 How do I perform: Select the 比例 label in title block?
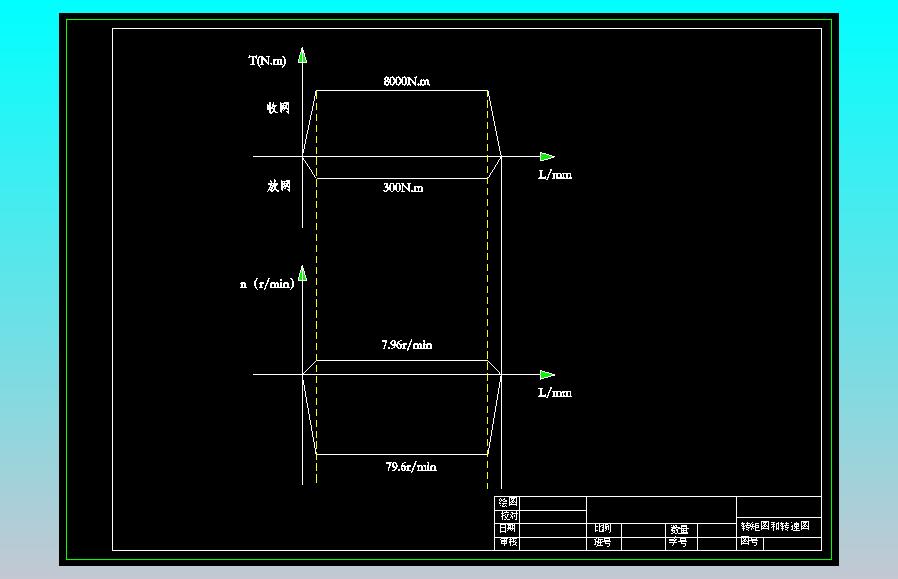pyautogui.click(x=602, y=529)
